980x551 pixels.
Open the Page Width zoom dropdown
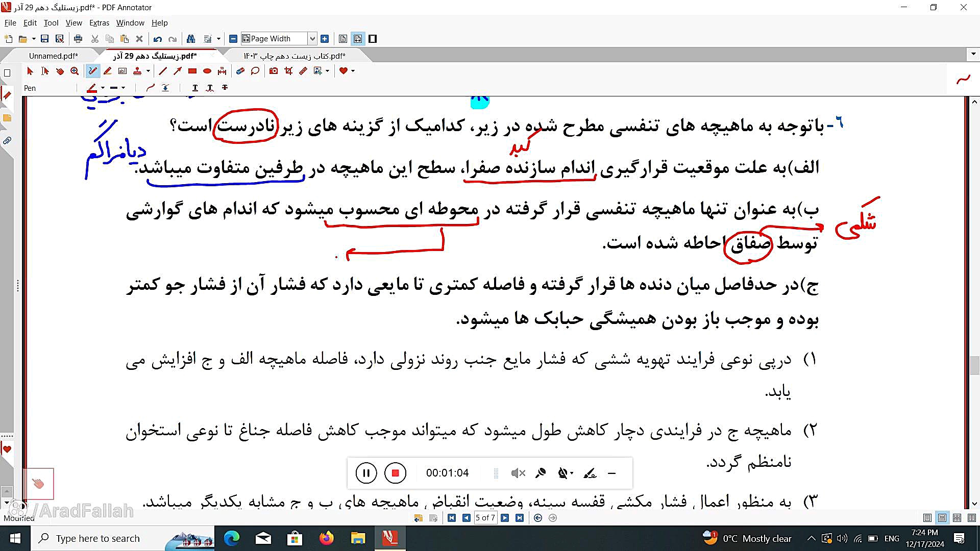(x=312, y=39)
